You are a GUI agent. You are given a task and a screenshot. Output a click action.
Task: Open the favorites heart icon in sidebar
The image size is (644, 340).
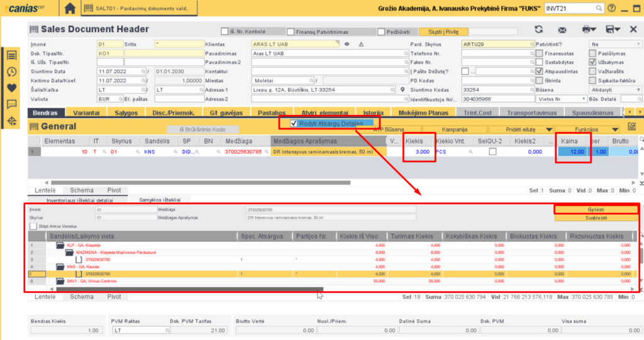11,88
